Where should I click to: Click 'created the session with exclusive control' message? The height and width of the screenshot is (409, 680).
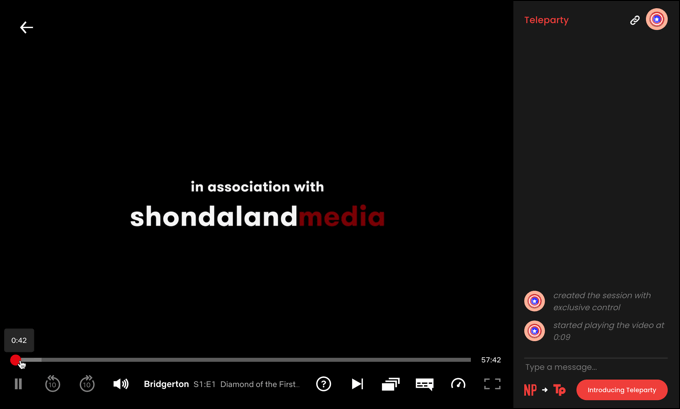click(x=602, y=301)
